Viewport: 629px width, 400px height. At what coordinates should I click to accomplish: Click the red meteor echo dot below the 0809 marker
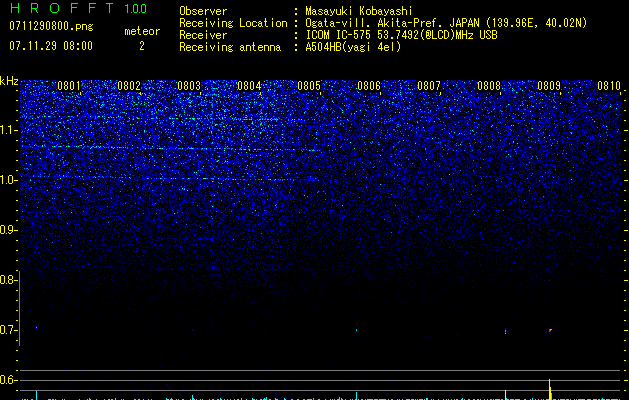(x=550, y=331)
